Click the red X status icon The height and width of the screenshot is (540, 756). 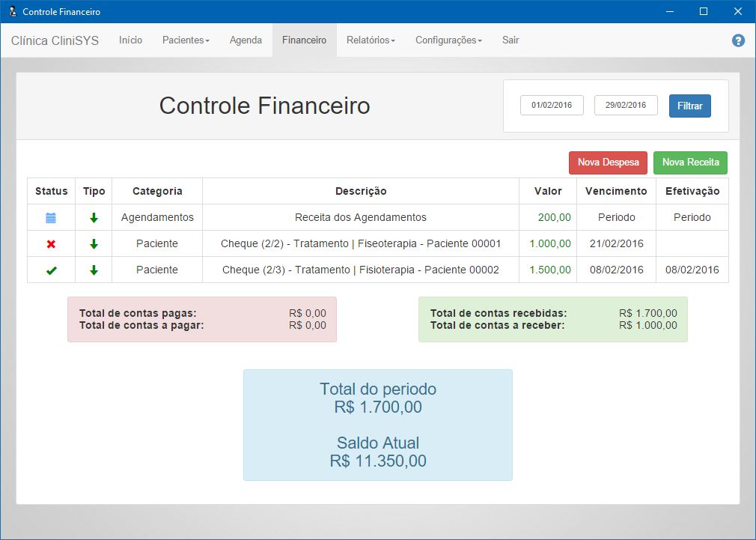click(51, 244)
